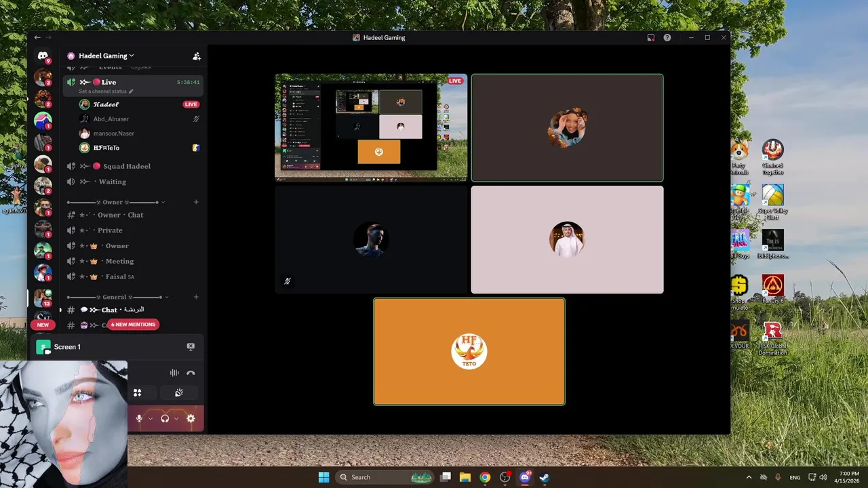
Task: Open Discord user settings gear
Action: click(x=191, y=419)
